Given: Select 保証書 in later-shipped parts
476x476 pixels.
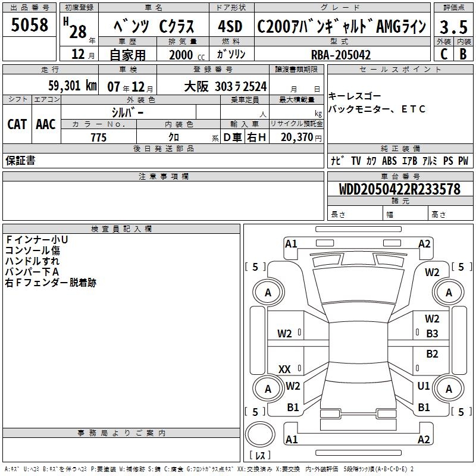Looking at the screenshot, I should (x=20, y=160).
